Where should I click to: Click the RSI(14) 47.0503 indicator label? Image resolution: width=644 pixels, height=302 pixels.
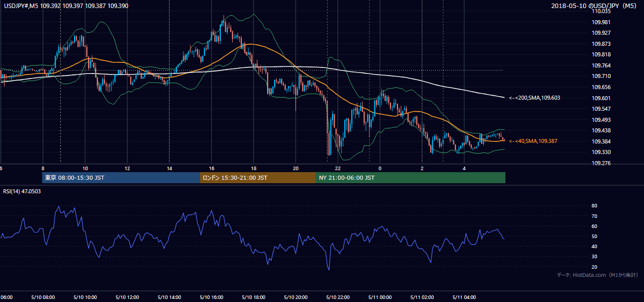point(21,191)
